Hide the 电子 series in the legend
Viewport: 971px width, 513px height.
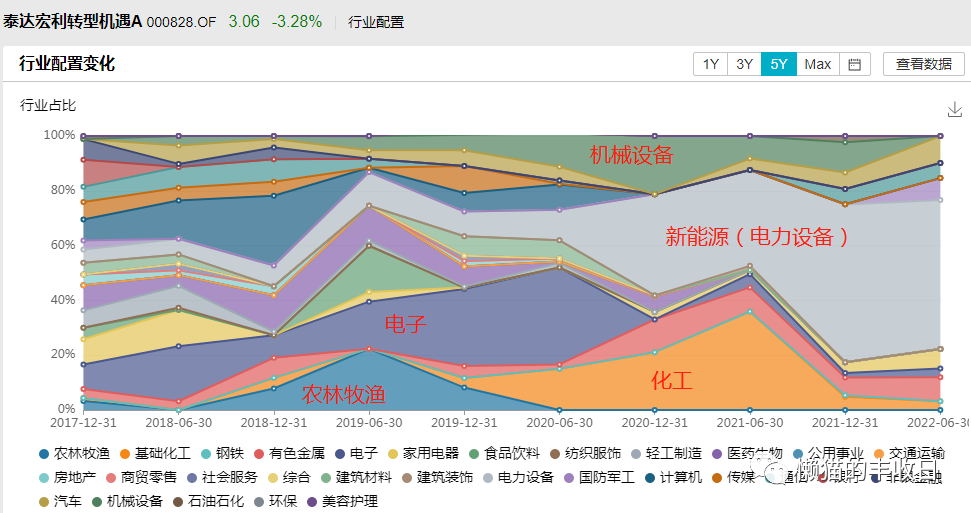point(356,454)
